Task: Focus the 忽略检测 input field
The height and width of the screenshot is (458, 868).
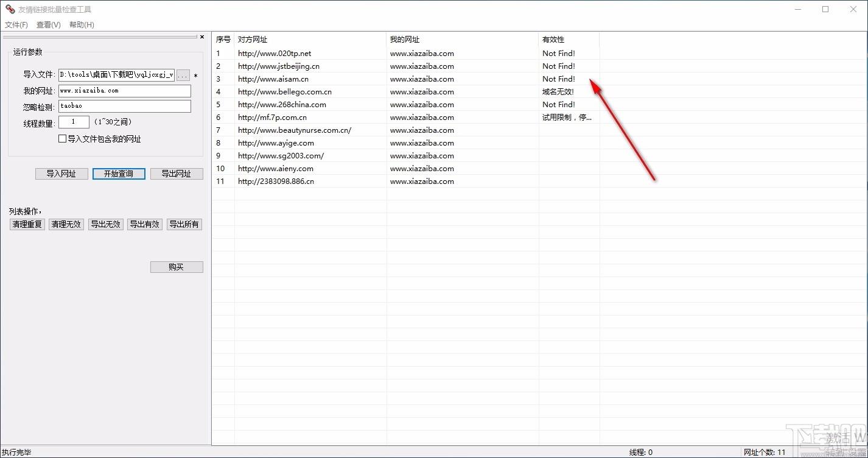Action: [125, 106]
